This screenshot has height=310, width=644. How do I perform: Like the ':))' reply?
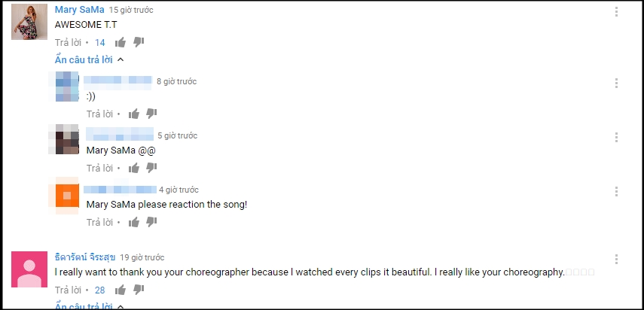(134, 114)
